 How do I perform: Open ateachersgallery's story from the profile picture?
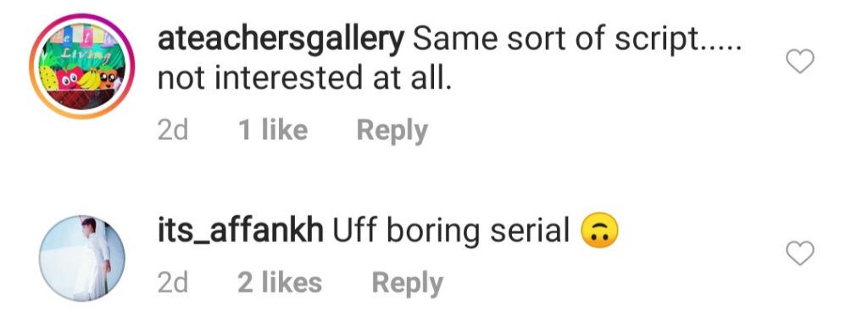coord(82,66)
